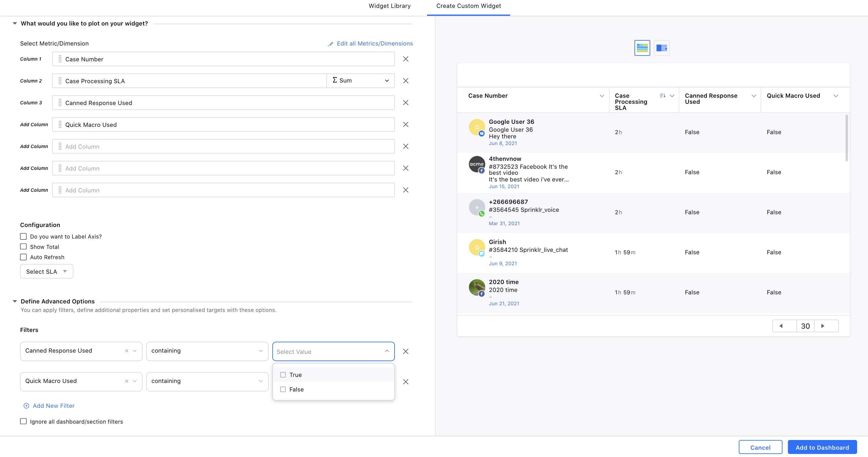Open second filter's containing operator dropdown
This screenshot has height=457, width=868.
pyautogui.click(x=207, y=381)
